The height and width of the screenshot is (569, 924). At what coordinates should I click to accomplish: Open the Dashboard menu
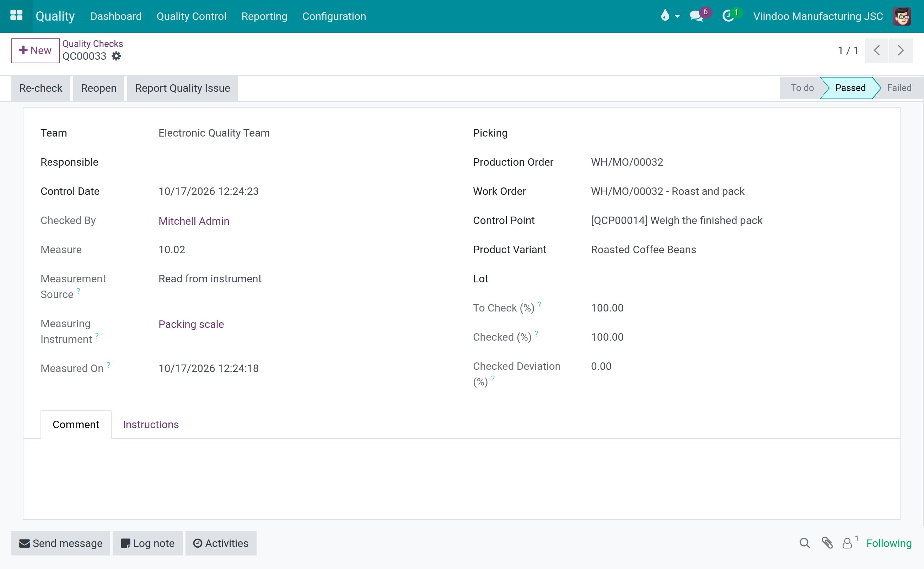[x=116, y=16]
